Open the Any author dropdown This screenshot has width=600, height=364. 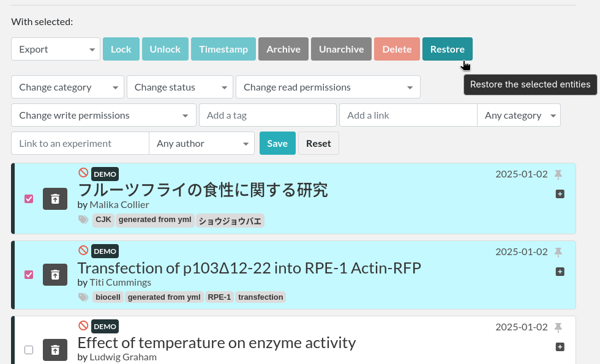click(201, 143)
